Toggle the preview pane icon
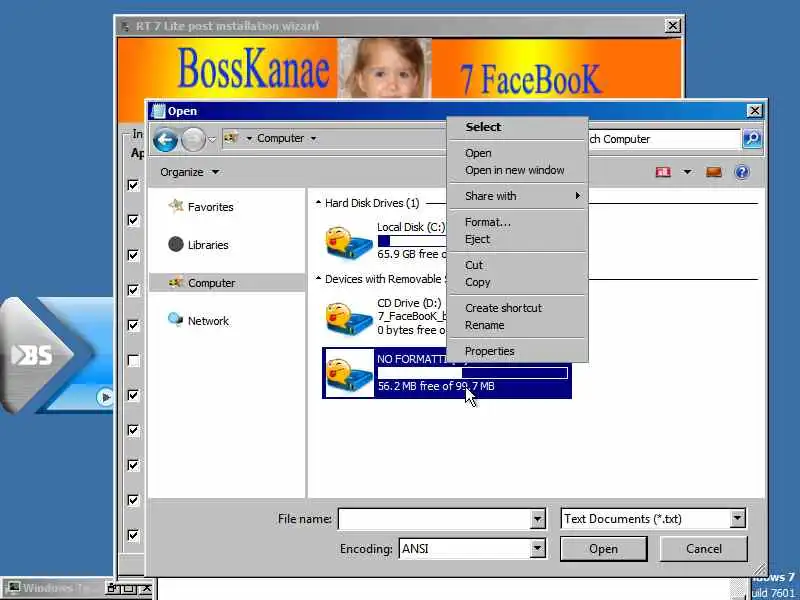The image size is (800, 600). [714, 172]
